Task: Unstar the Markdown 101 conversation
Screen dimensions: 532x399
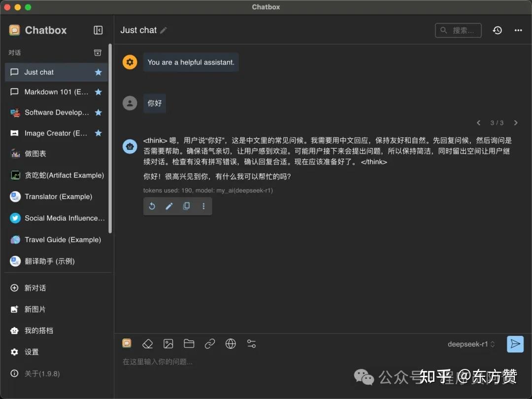Action: coord(99,92)
